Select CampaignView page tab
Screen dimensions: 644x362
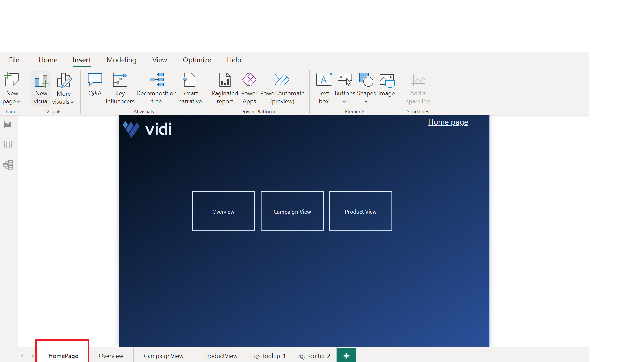164,356
